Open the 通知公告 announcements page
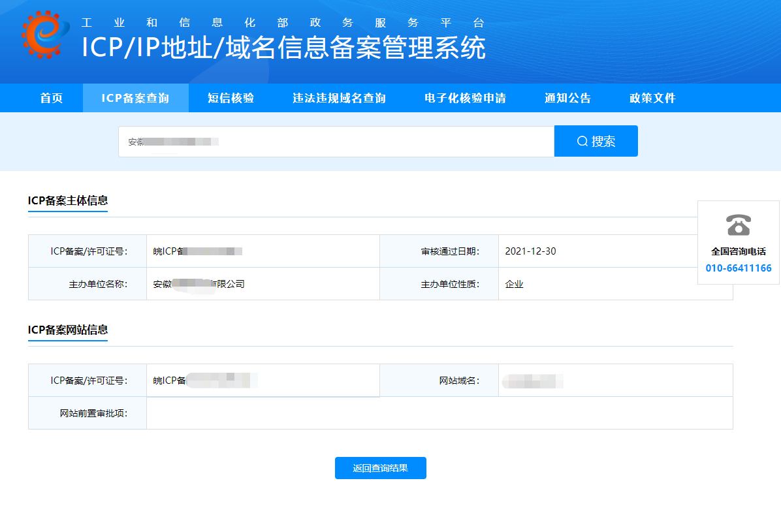This screenshot has height=532, width=781. (x=567, y=98)
